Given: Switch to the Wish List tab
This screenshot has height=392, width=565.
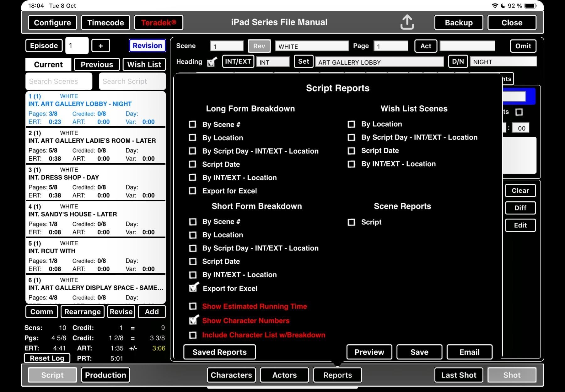Looking at the screenshot, I should [144, 65].
